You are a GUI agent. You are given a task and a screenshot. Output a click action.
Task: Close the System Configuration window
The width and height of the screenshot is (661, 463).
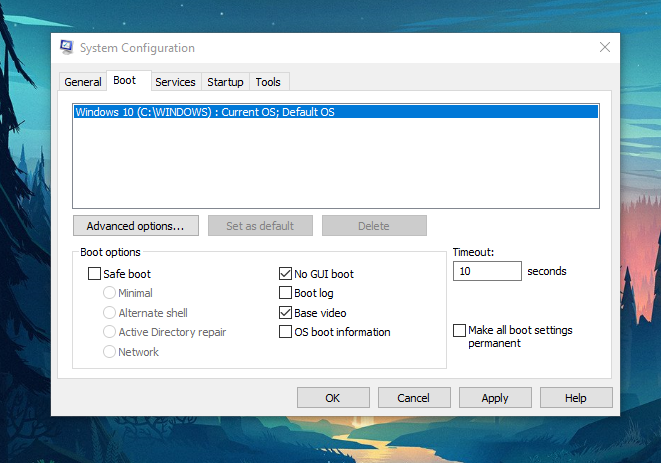605,47
